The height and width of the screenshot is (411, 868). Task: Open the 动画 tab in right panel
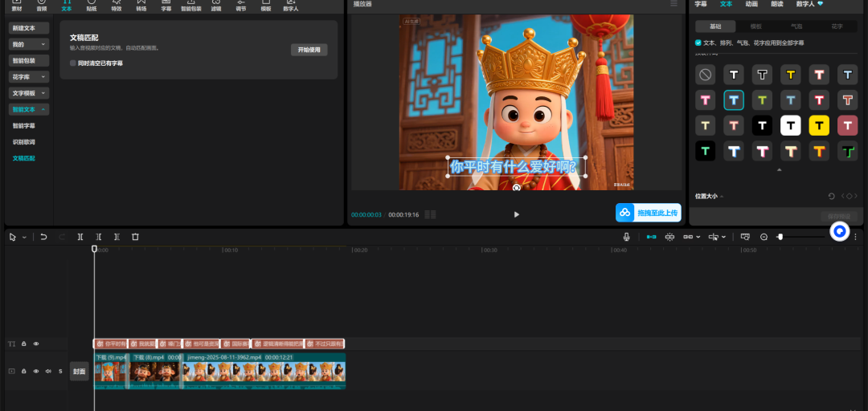click(751, 4)
